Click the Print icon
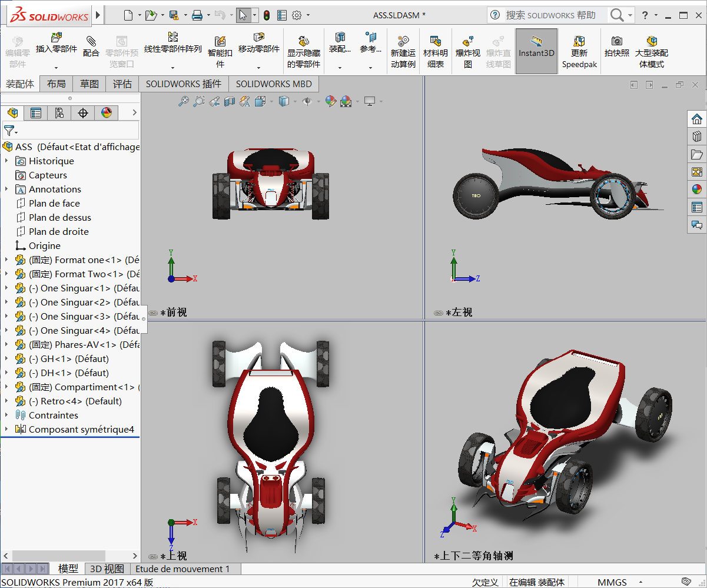Screen dimensions: 707x588 pos(197,15)
